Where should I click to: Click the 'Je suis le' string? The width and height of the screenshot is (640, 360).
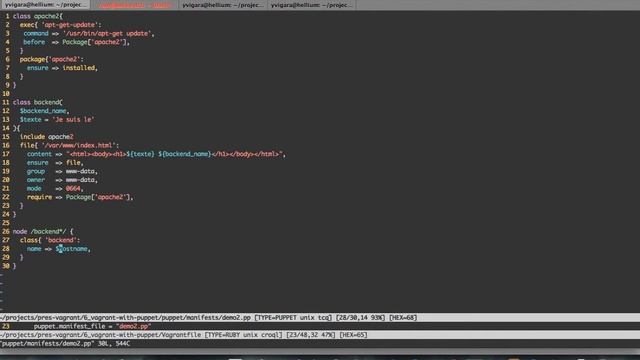[73, 119]
